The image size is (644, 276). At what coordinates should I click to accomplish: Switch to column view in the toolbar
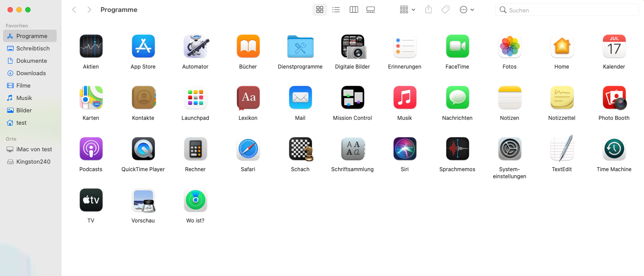354,10
